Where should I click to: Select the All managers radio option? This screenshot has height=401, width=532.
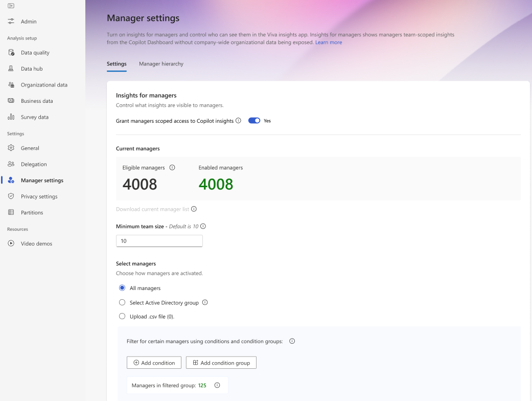122,288
